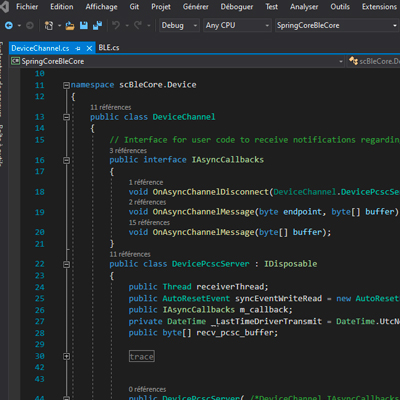Collapse the DeviceChannel class block
Viewport: 400px width, 400px height.
tap(66, 117)
